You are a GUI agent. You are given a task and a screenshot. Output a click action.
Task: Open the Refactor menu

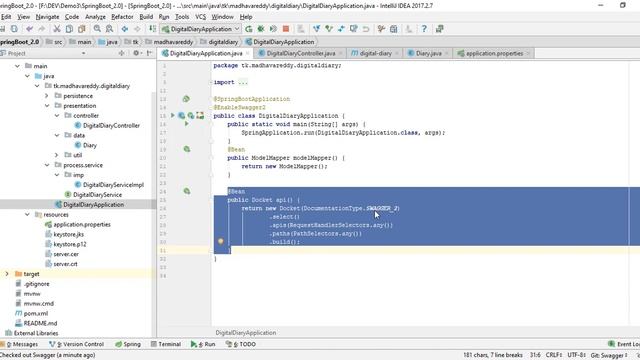coord(122,17)
